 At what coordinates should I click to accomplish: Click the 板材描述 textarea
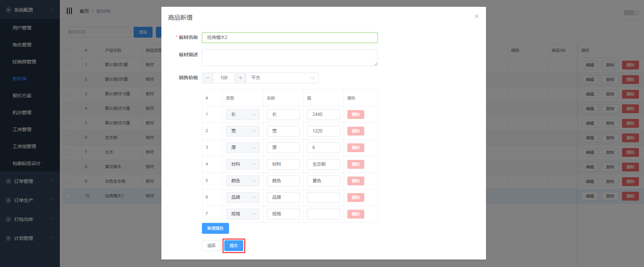tap(290, 58)
